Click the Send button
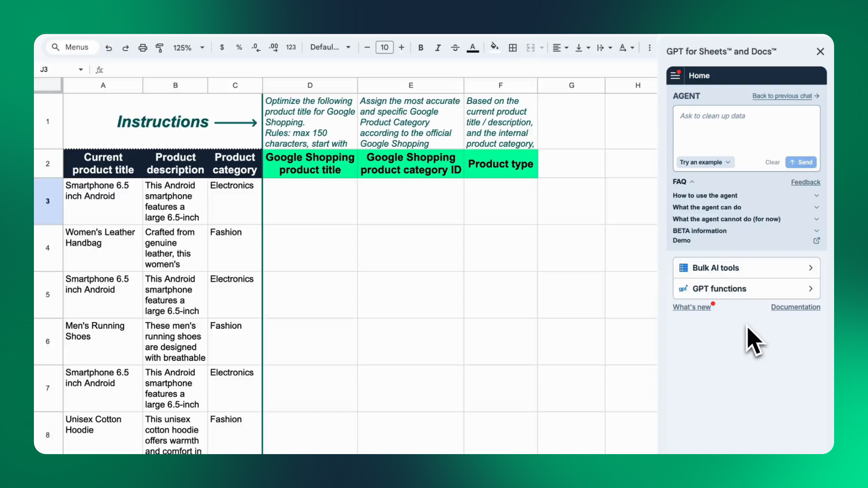 point(801,162)
